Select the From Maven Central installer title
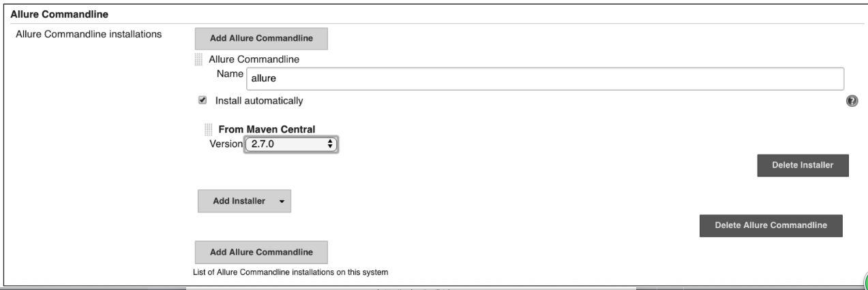The width and height of the screenshot is (868, 290). [267, 129]
